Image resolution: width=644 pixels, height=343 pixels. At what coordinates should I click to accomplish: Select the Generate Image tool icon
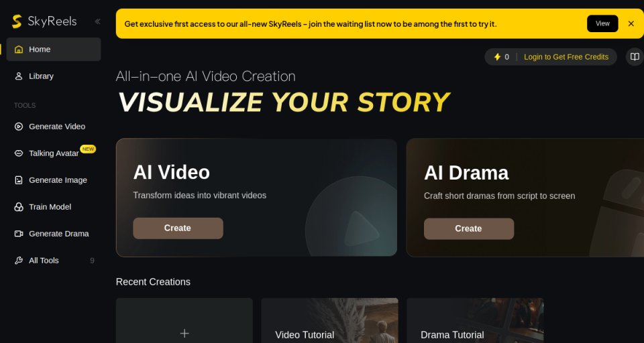pyautogui.click(x=19, y=180)
